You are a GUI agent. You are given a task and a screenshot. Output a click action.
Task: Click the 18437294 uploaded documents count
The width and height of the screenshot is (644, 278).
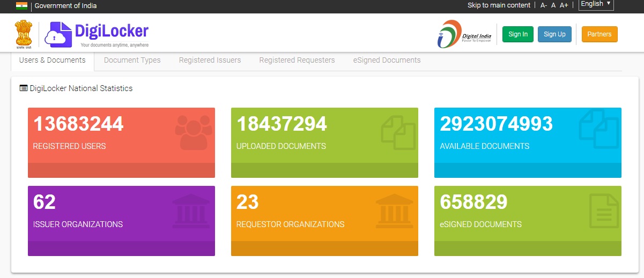(x=282, y=124)
